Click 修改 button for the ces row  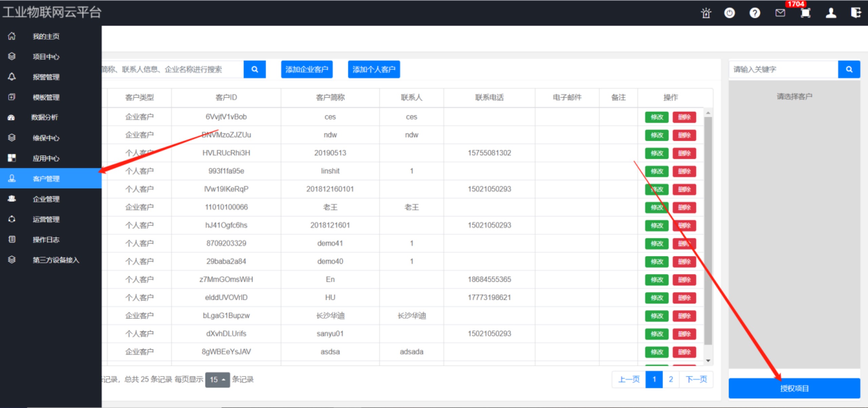pos(656,117)
